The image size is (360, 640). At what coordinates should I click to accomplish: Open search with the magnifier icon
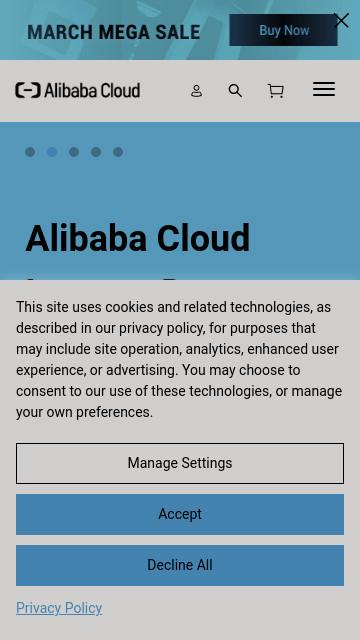[235, 91]
